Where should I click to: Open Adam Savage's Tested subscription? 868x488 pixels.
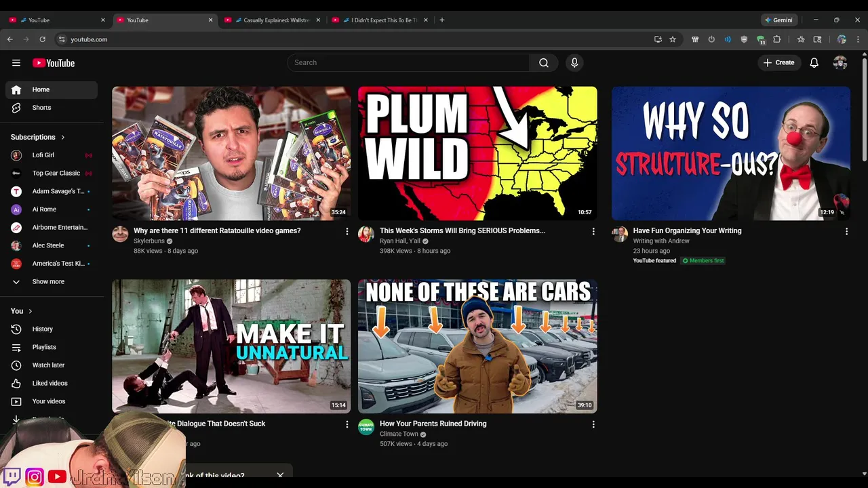click(x=52, y=191)
